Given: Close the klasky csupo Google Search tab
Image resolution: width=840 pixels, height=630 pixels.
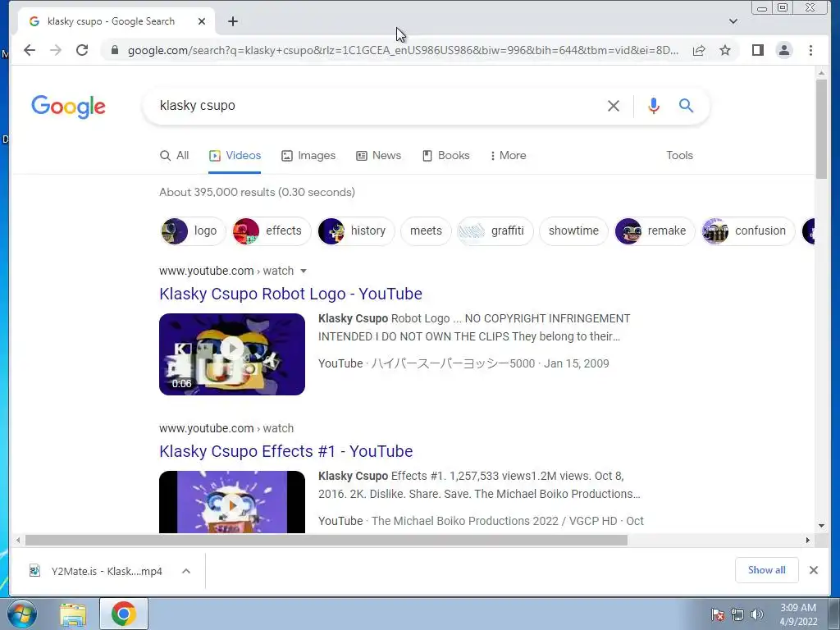Looking at the screenshot, I should pos(202,21).
